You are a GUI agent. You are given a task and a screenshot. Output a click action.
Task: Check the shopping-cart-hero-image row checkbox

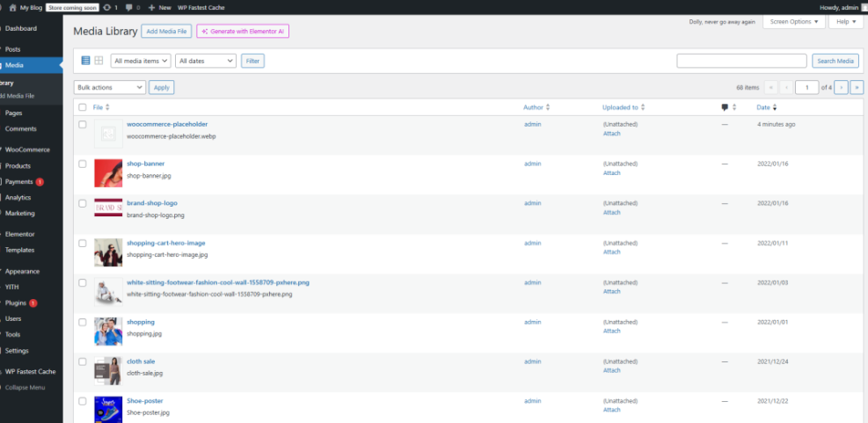tap(83, 243)
